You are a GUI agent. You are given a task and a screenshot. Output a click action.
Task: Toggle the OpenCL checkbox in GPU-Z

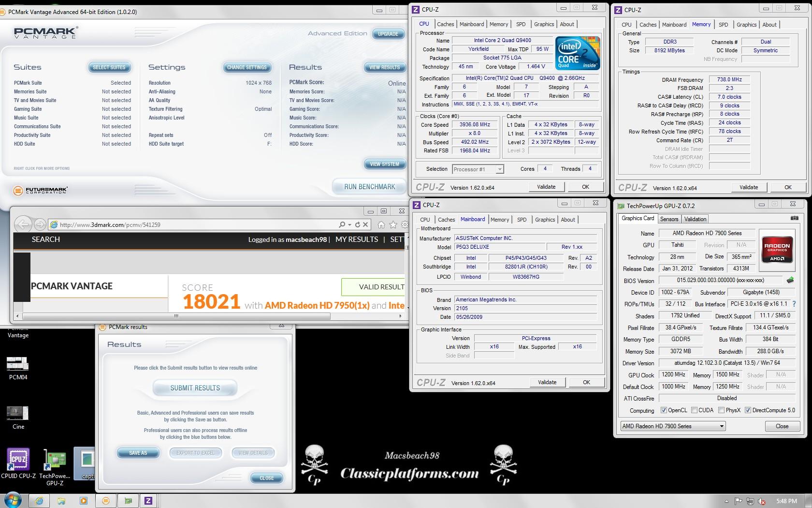664,410
